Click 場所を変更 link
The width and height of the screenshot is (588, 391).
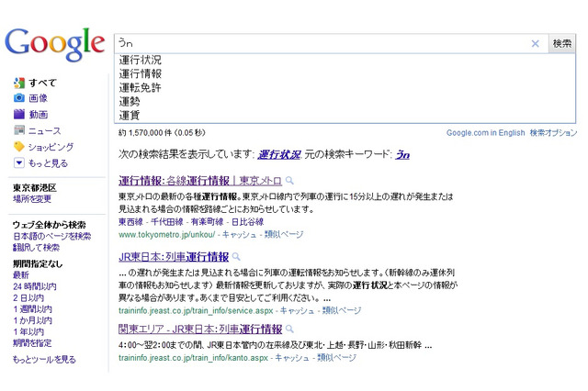click(x=32, y=199)
